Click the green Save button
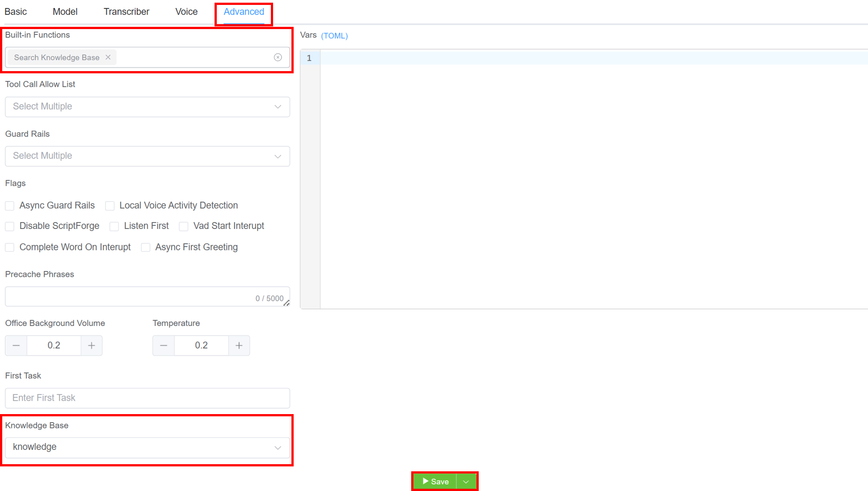The width and height of the screenshot is (868, 491). tap(435, 482)
